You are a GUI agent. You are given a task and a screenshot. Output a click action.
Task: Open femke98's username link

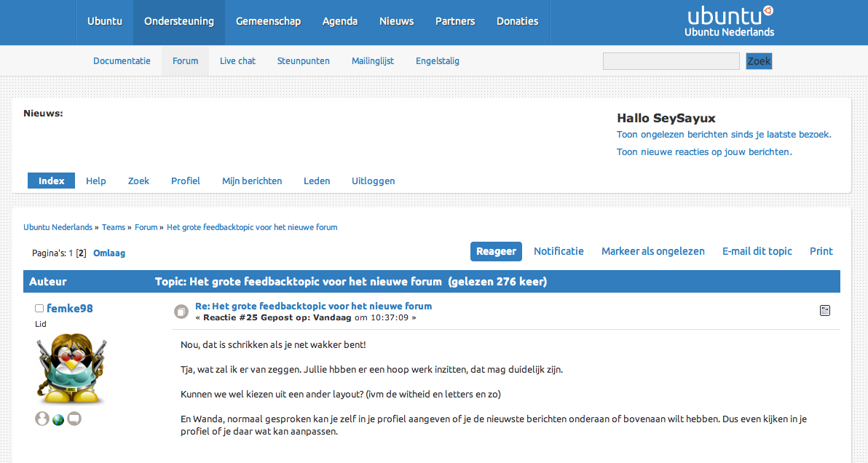click(x=70, y=308)
